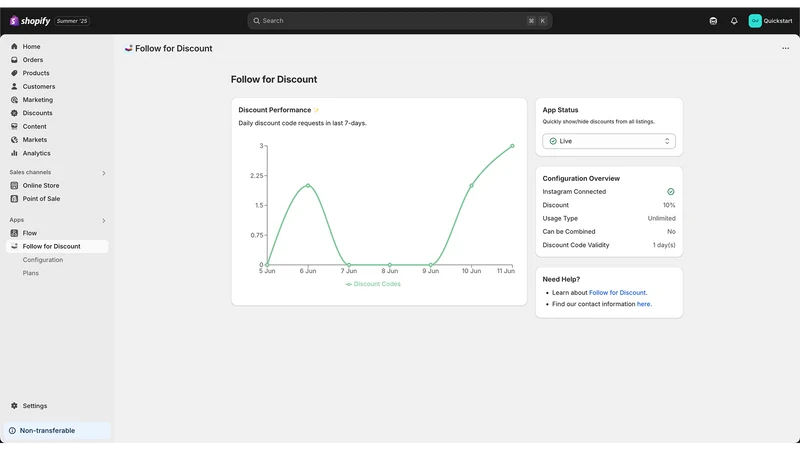Click the Products tag icon
Image resolution: width=800 pixels, height=450 pixels.
click(x=14, y=73)
